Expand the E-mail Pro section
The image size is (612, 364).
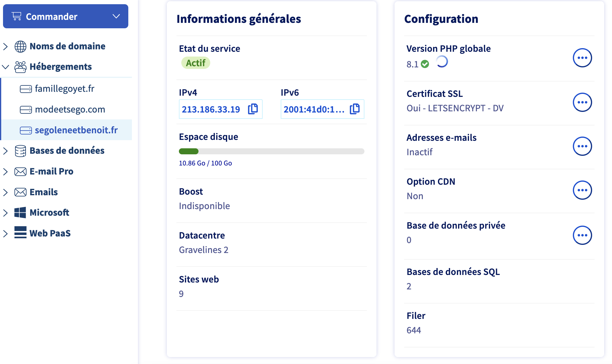click(x=5, y=171)
